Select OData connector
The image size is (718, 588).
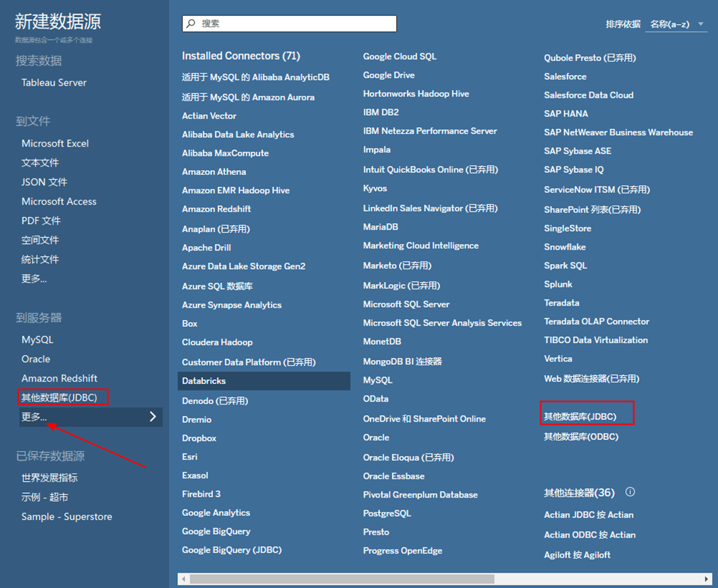point(375,399)
